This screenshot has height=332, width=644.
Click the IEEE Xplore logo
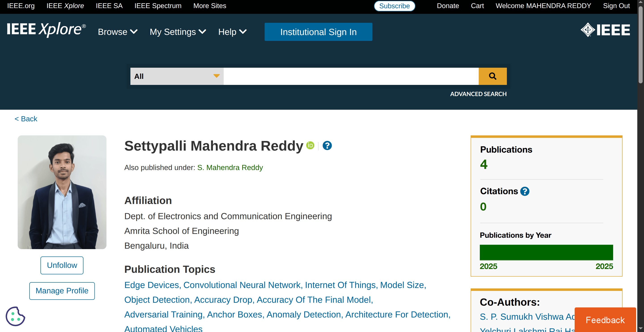tap(46, 29)
